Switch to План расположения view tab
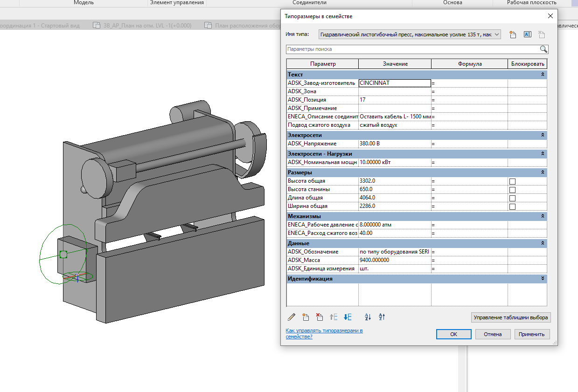Viewport: 578px width, 392px height. (243, 26)
